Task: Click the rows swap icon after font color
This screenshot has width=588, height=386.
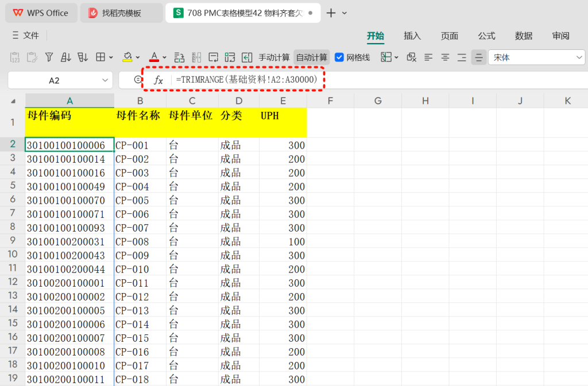Action: tap(179, 57)
